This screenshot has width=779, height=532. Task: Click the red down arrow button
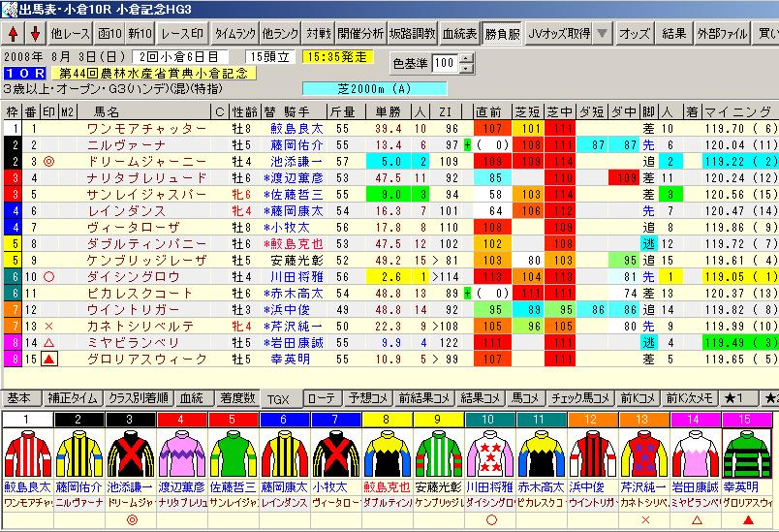34,34
